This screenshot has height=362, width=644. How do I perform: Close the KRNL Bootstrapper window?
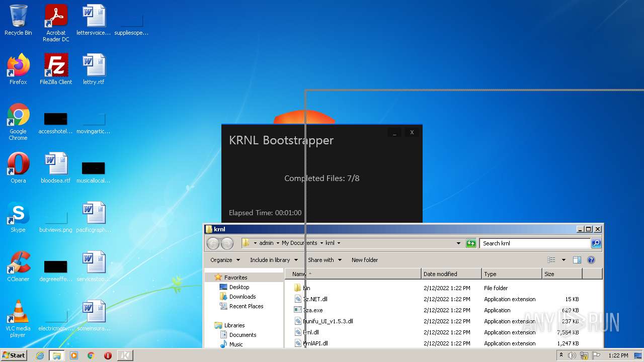412,133
